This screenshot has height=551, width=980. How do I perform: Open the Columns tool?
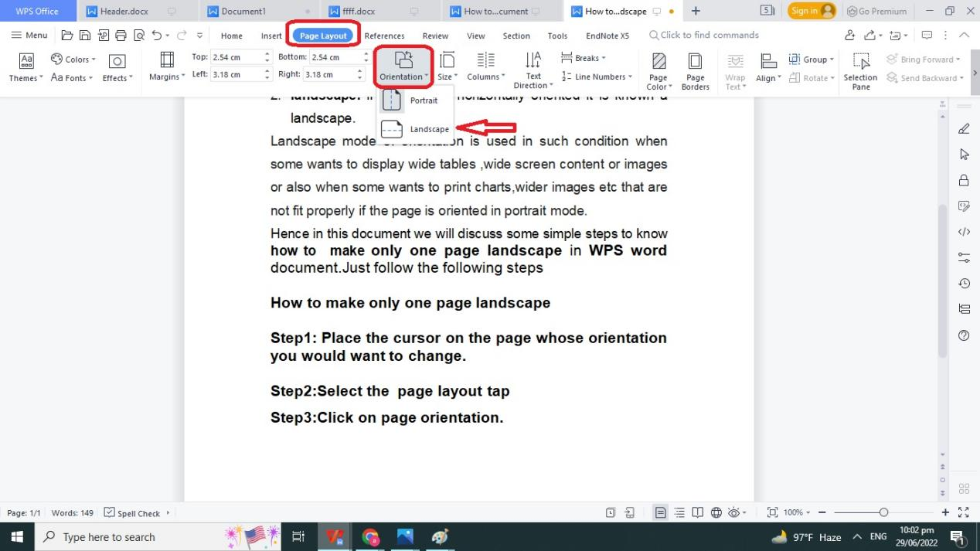485,68
